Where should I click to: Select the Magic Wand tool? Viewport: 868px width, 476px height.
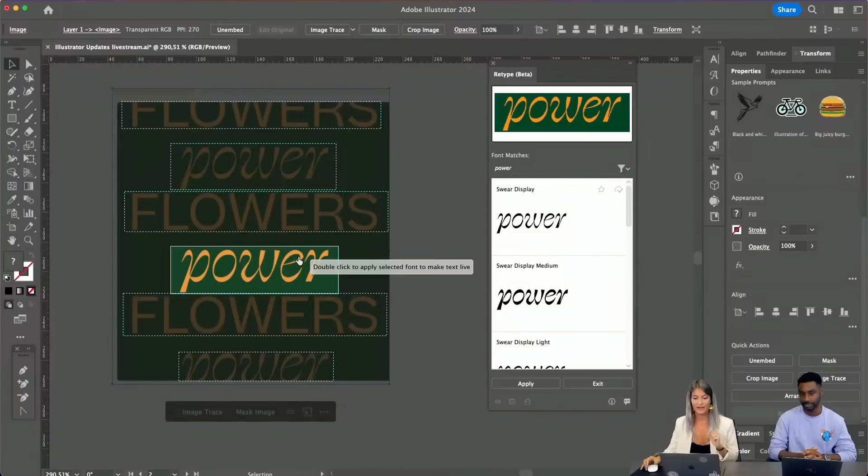pyautogui.click(x=12, y=78)
